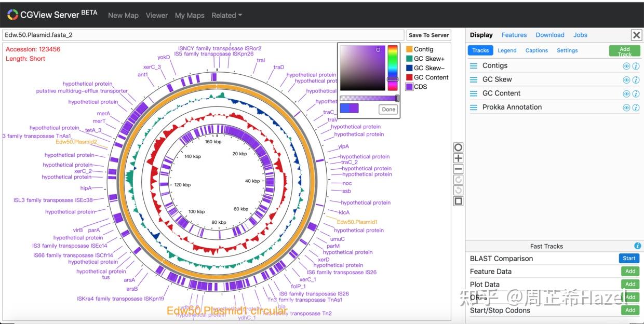Viewport: 644px width, 324px height.
Task: Click the teal GC Skew+ legend swatch
Action: 409,59
